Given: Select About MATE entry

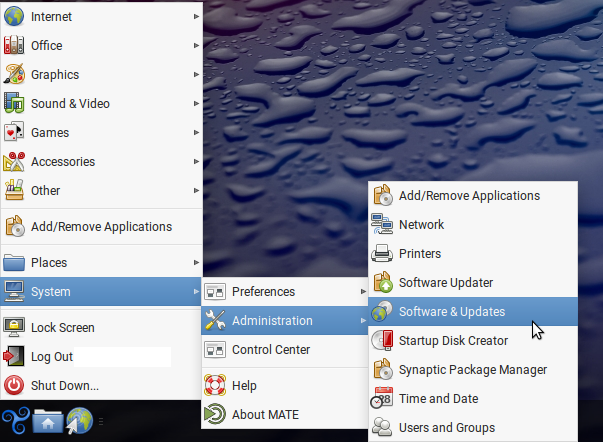Looking at the screenshot, I should (x=265, y=414).
